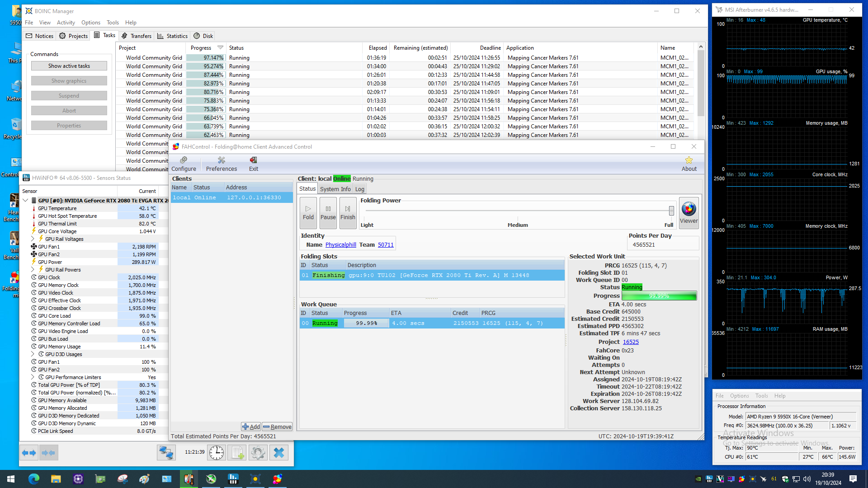
Task: Expand GPU Rail Voltages in HWiNFO
Action: (x=33, y=239)
